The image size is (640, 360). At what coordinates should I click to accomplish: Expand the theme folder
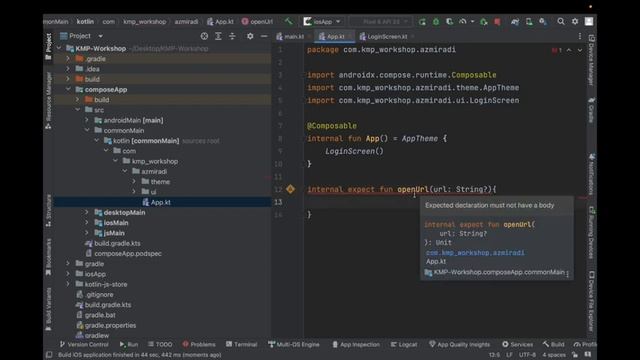point(133,182)
